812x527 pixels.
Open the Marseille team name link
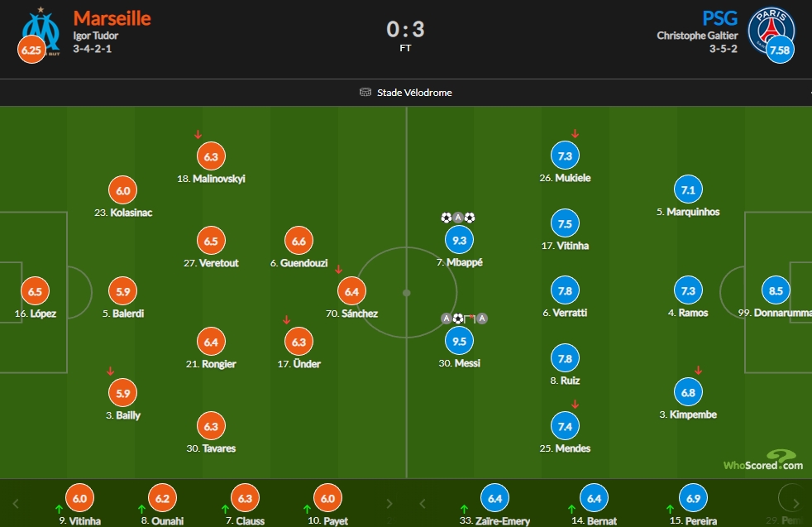point(112,18)
